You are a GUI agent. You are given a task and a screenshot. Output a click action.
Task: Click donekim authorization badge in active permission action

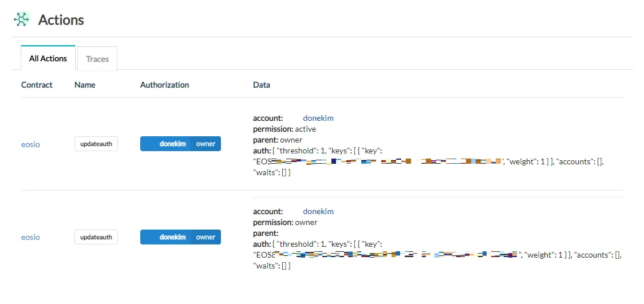(x=173, y=144)
